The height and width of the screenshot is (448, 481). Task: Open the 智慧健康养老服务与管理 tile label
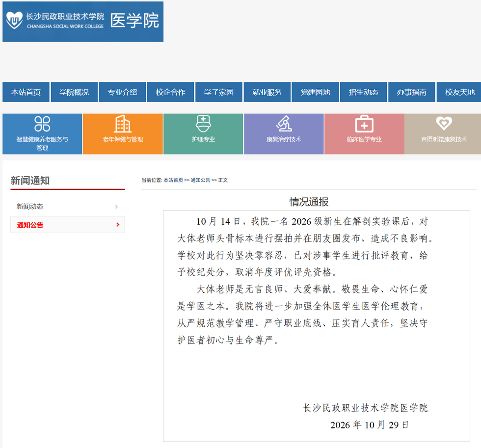42,143
